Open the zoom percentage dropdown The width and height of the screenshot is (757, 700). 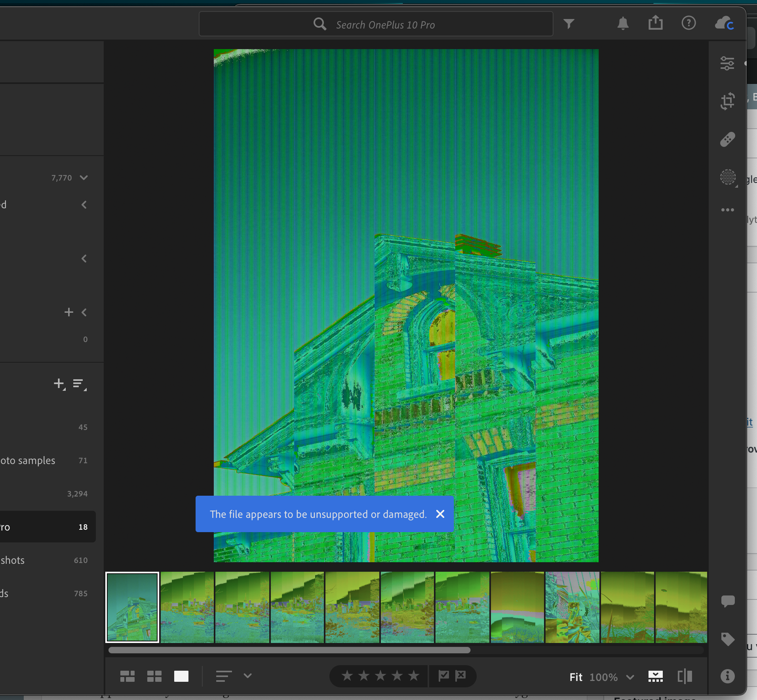[630, 677]
